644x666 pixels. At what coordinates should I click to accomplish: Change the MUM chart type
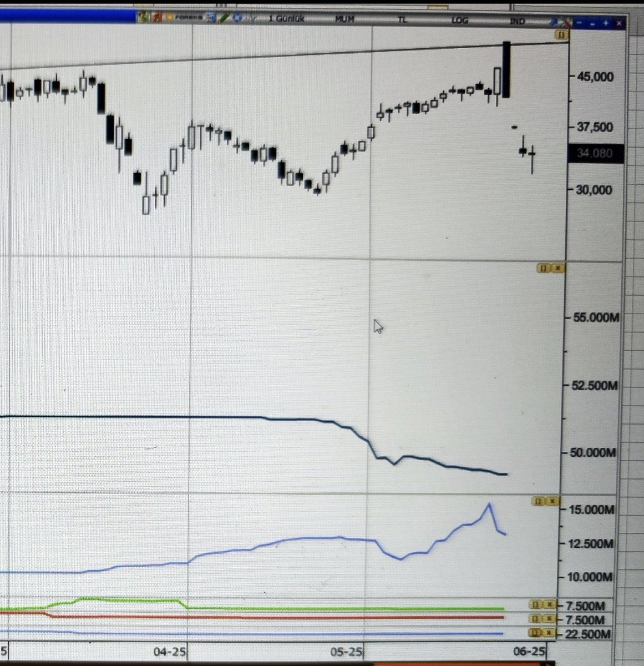pyautogui.click(x=345, y=19)
